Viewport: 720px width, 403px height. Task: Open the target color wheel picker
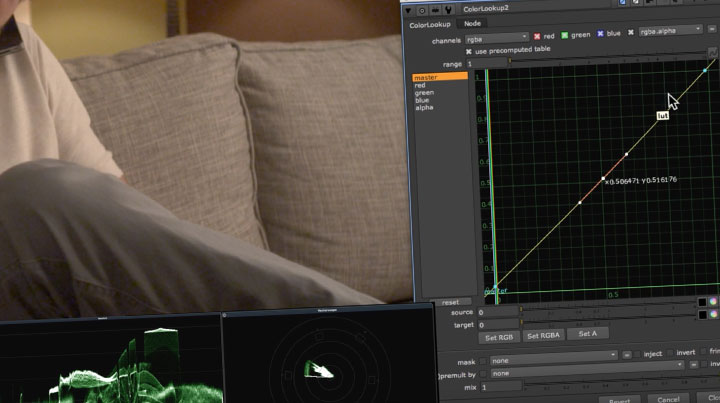(714, 314)
